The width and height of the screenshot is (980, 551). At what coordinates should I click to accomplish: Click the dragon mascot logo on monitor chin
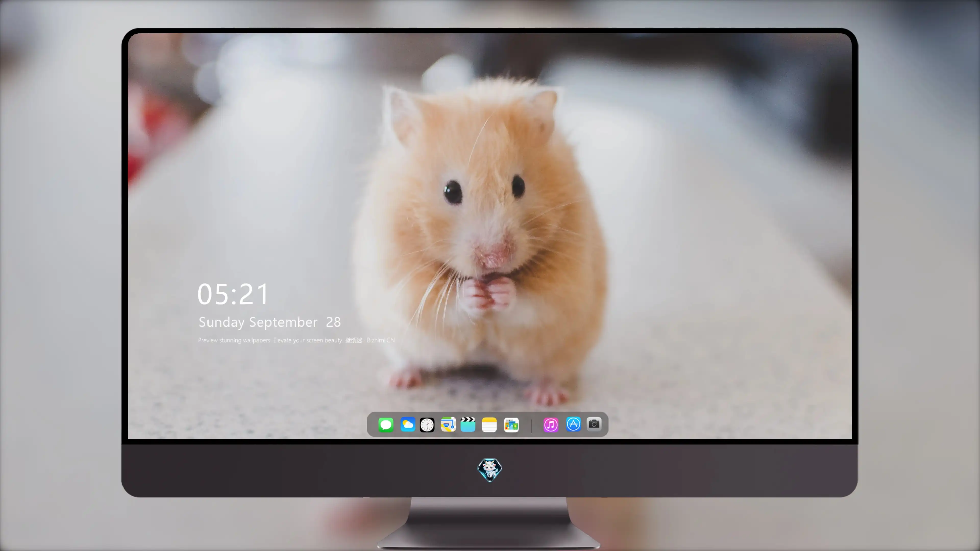[x=490, y=470]
